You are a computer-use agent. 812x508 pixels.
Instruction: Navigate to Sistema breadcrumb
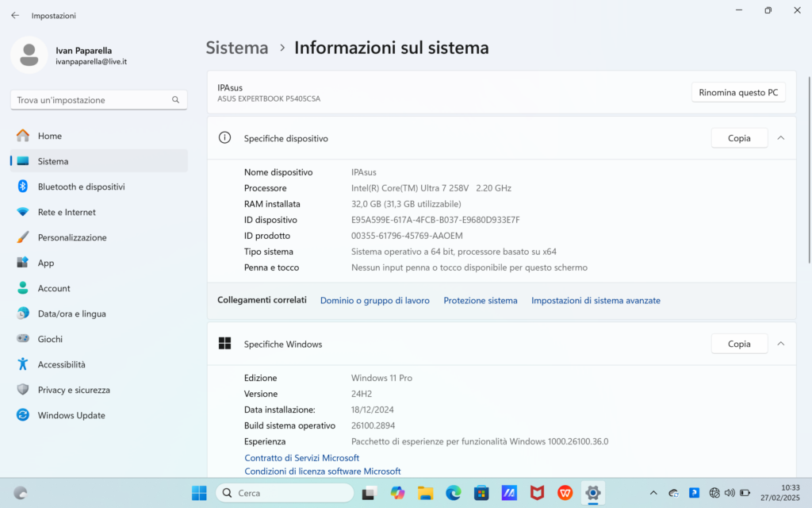[x=237, y=48]
